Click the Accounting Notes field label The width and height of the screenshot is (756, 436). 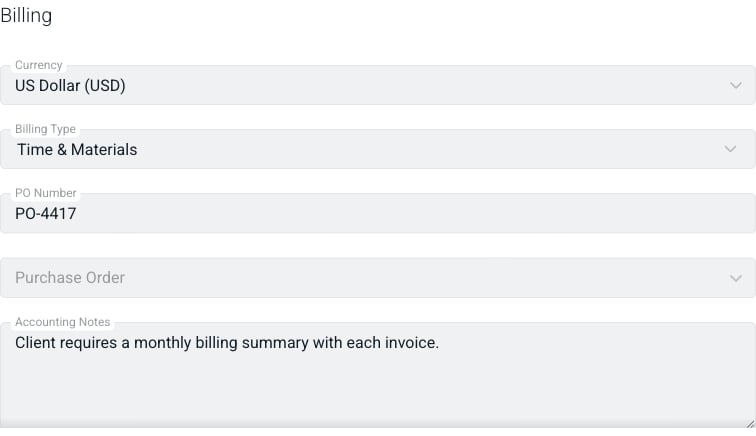tap(63, 322)
